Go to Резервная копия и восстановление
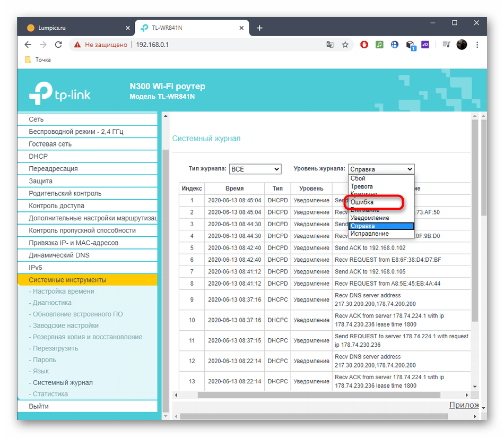 (85, 337)
